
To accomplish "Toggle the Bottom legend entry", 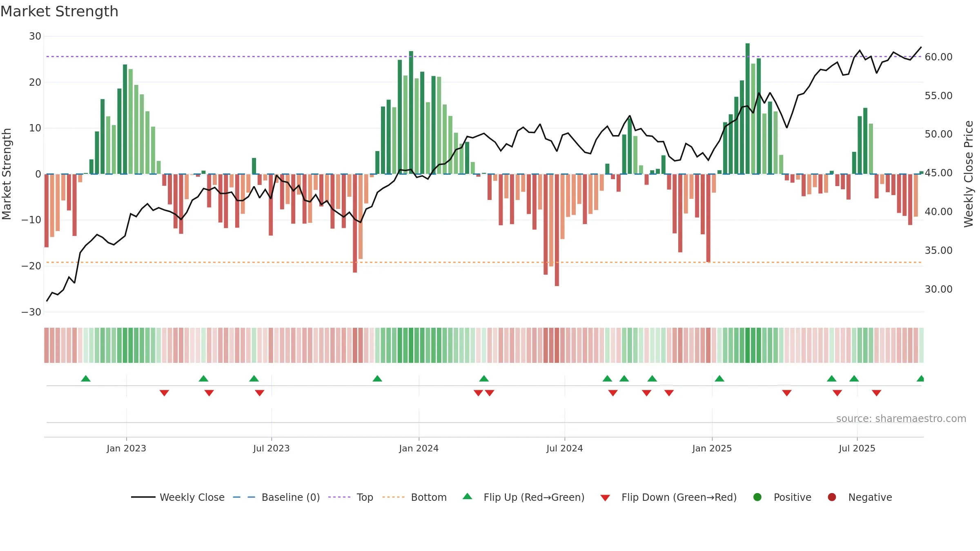I will coord(414,497).
